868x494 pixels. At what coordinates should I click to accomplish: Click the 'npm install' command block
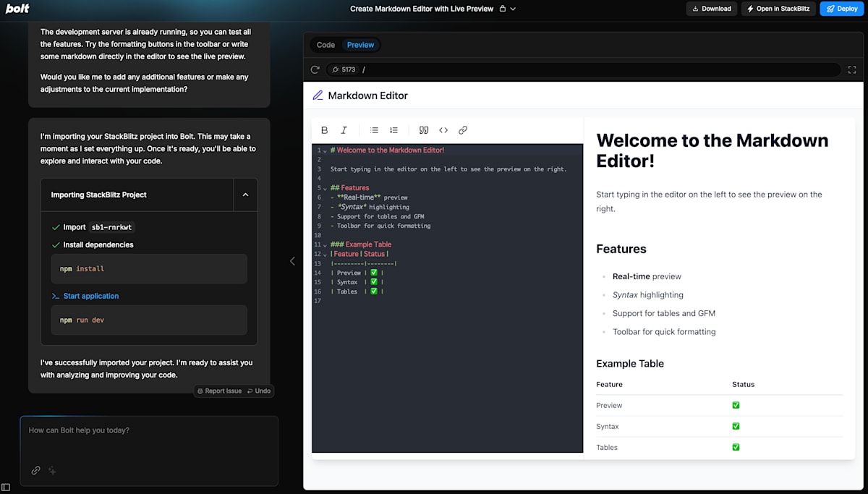pos(149,268)
